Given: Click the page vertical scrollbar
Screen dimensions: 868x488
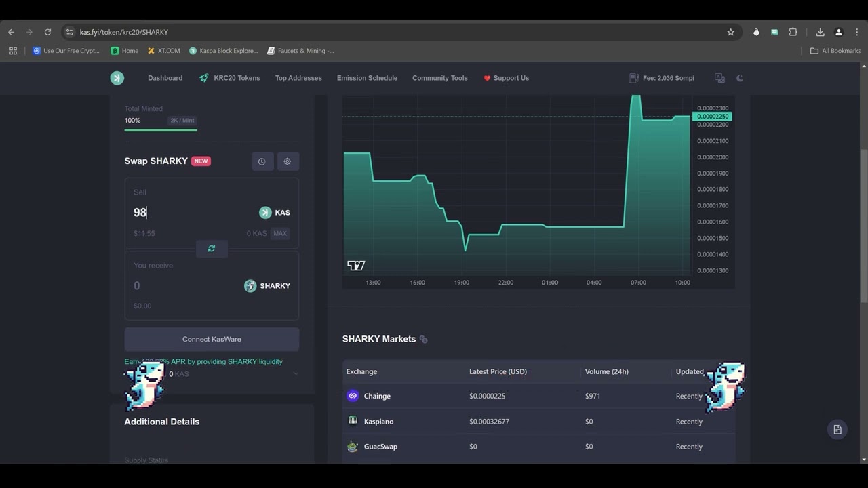Looking at the screenshot, I should (863, 227).
